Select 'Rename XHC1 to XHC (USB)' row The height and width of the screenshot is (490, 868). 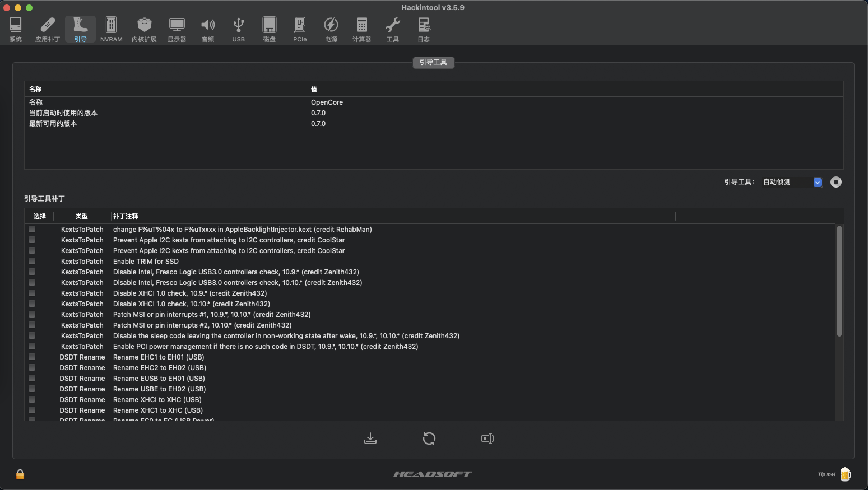pyautogui.click(x=430, y=410)
